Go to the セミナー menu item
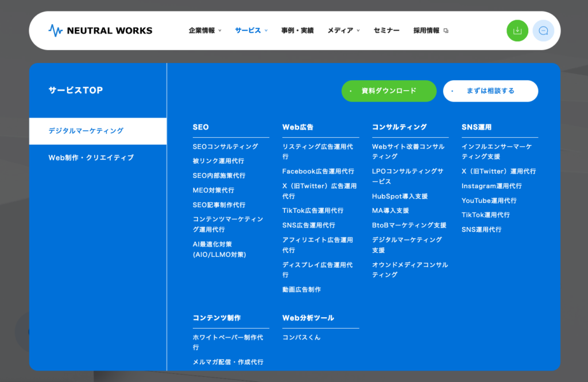This screenshot has height=382, width=588. tap(386, 30)
